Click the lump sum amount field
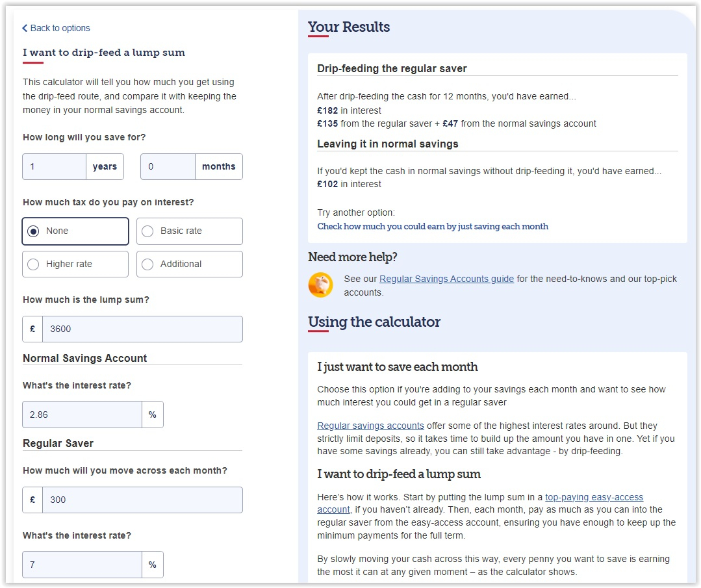 click(x=142, y=329)
